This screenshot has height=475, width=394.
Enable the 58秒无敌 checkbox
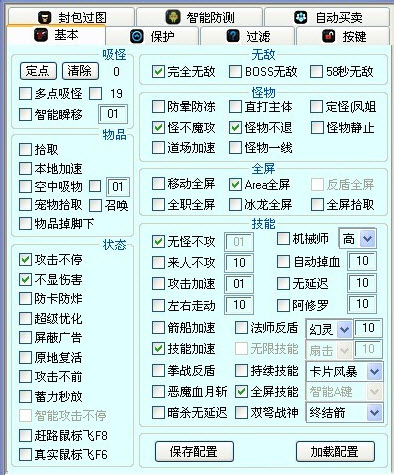pos(317,72)
